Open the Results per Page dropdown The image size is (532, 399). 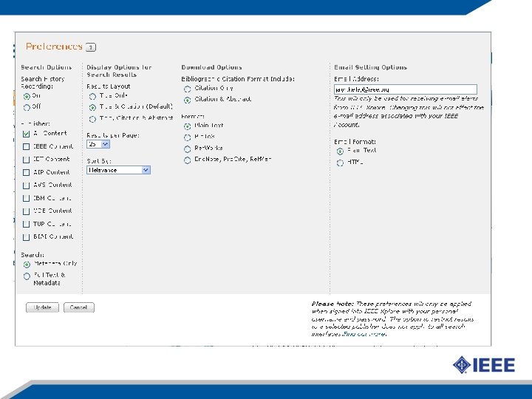tap(98, 144)
